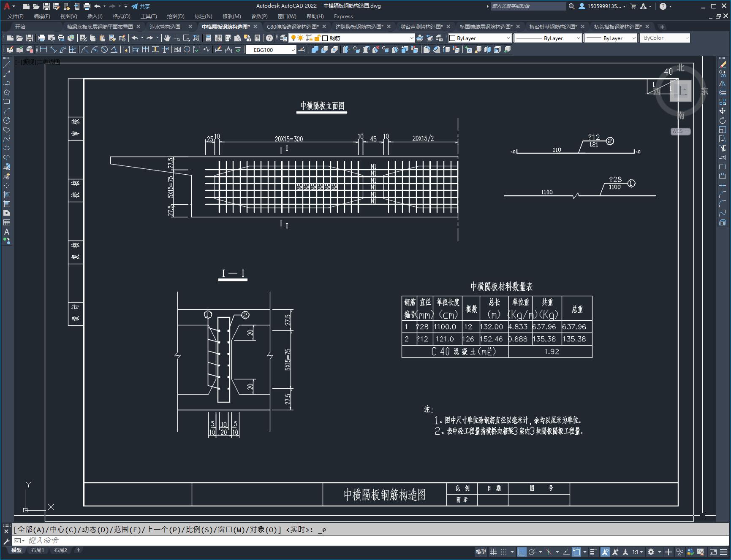Add a new layout with plus button
Viewport: 731px width, 560px height.
click(78, 550)
